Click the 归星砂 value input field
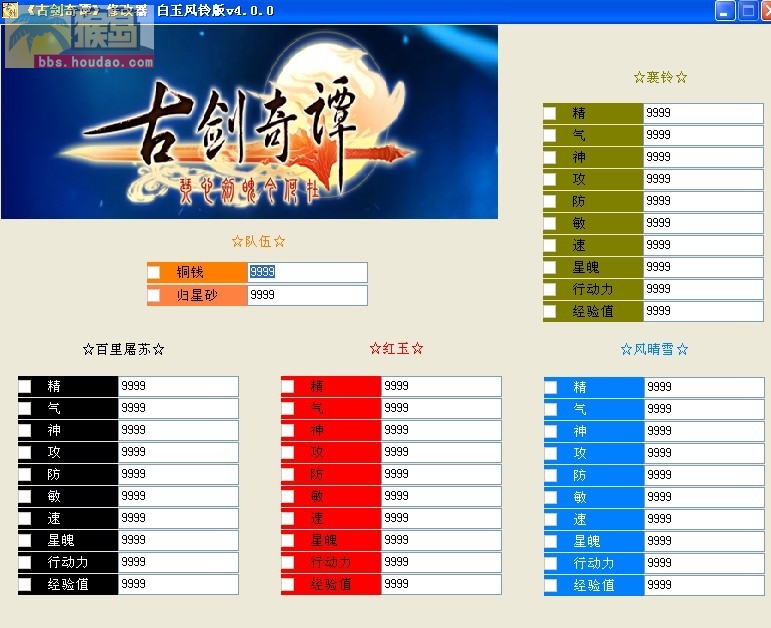The image size is (771, 628). [307, 295]
